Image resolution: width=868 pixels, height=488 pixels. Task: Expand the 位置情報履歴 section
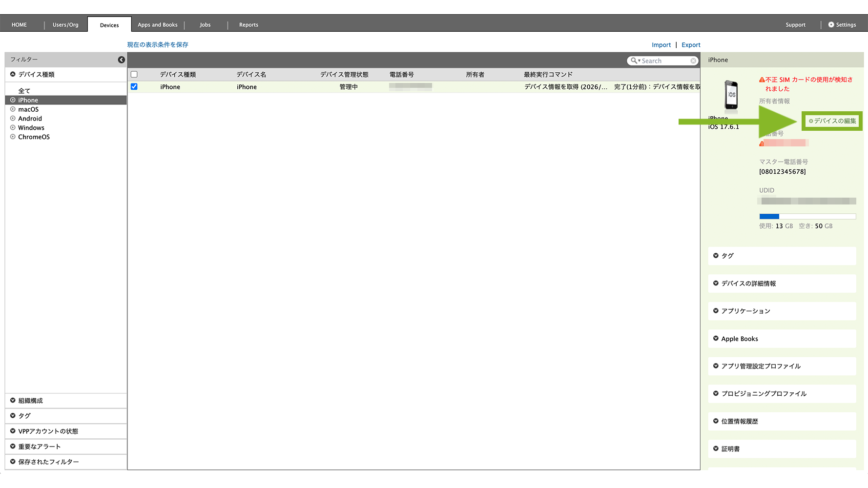pos(740,421)
